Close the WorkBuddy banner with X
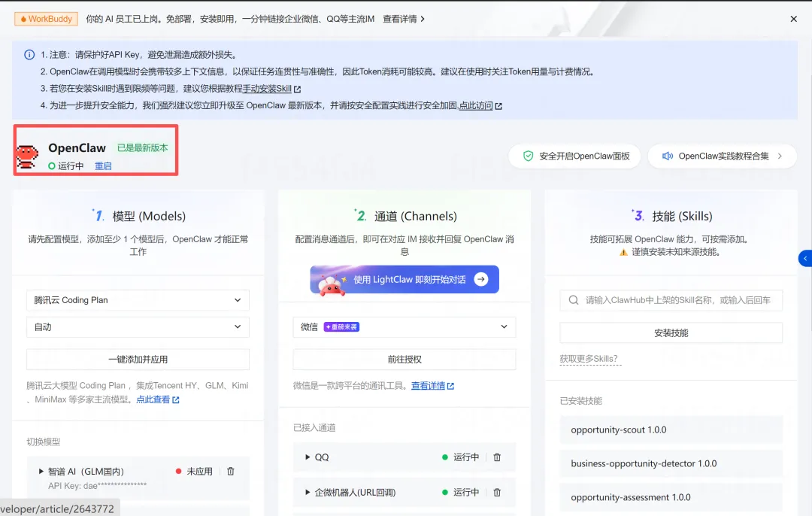The width and height of the screenshot is (812, 516). tap(793, 19)
